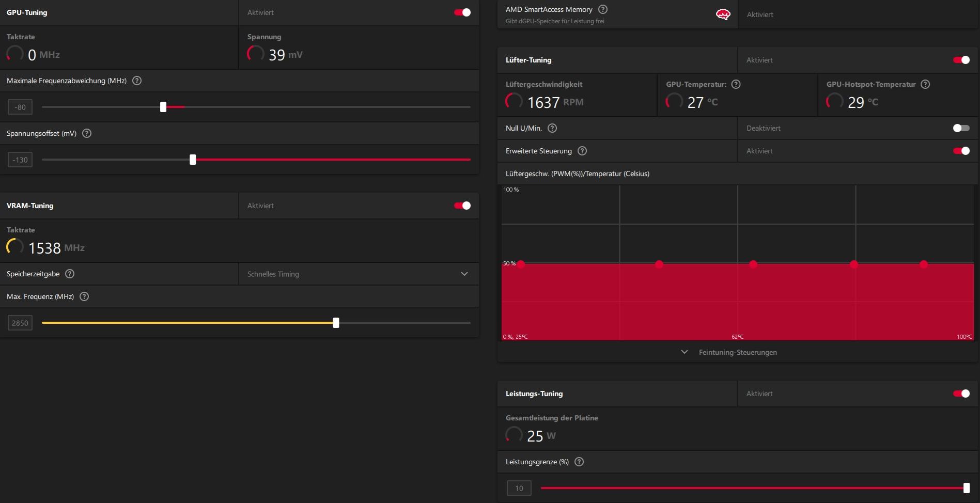
Task: Click help icon beside Maximale Frequenzabweichung
Action: coord(137,81)
